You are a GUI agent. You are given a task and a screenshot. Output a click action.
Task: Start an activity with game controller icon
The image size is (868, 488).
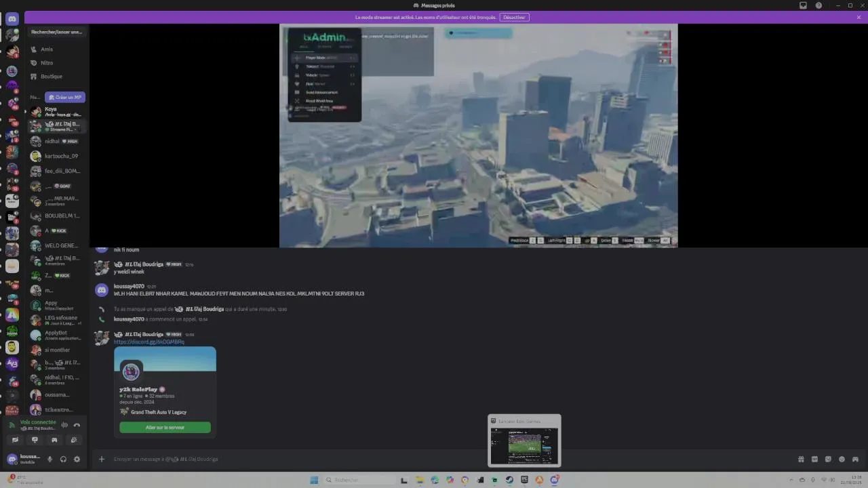point(54,440)
